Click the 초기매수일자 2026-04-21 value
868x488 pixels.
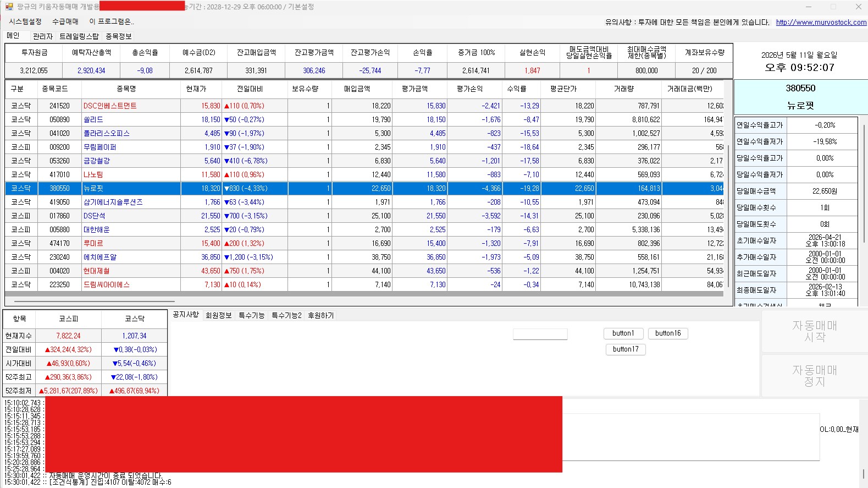pos(825,240)
